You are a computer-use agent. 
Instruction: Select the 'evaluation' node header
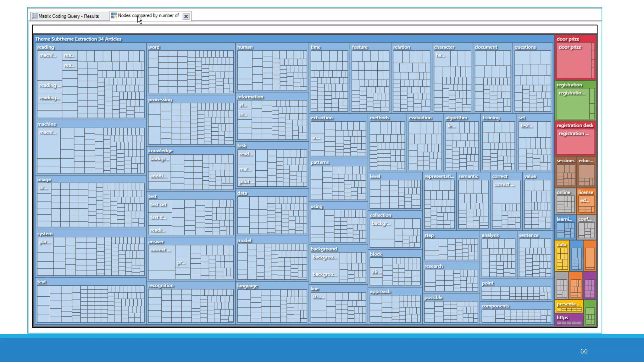click(x=420, y=118)
